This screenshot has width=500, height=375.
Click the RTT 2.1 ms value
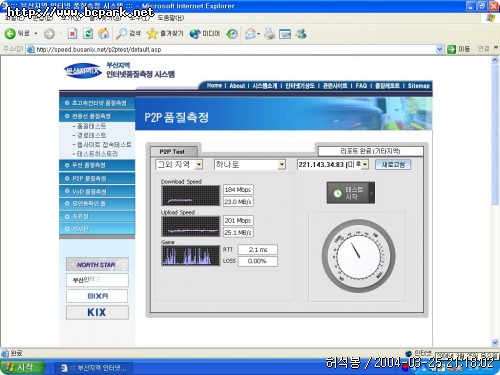[258, 249]
